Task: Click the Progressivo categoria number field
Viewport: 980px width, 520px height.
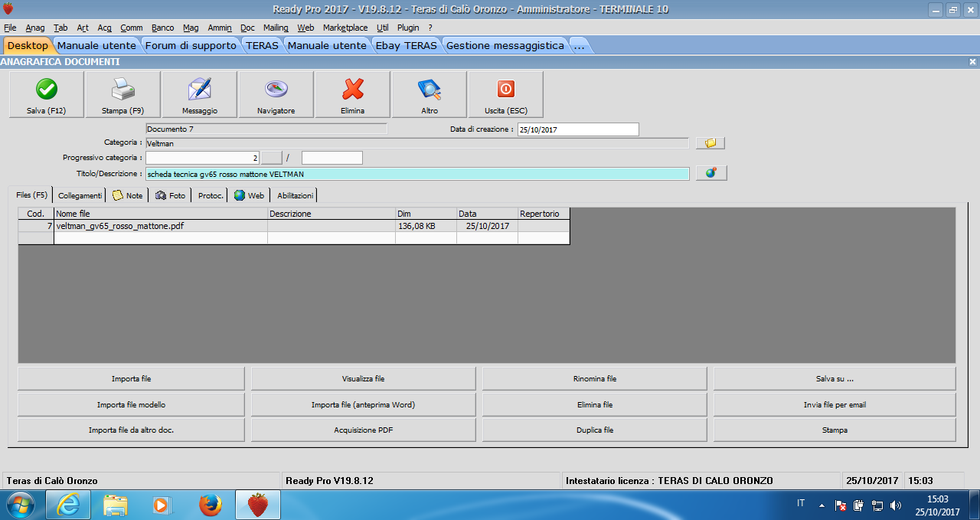Action: 202,158
